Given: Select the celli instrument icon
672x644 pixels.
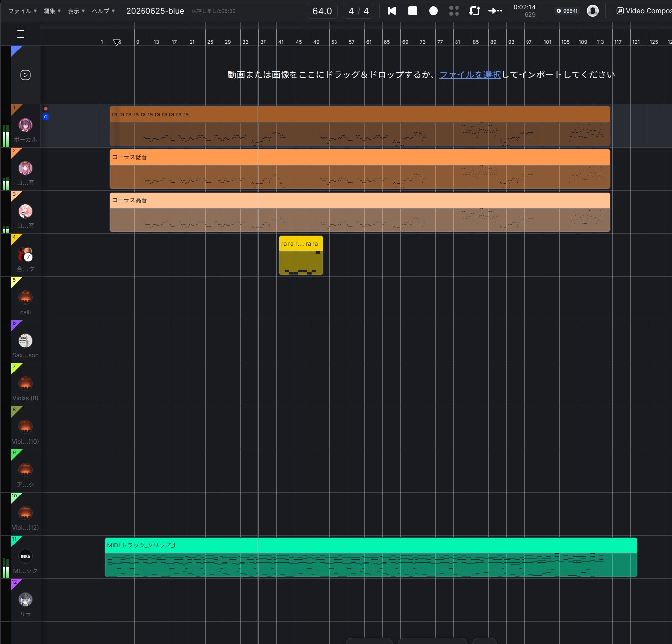Looking at the screenshot, I should pos(25,297).
